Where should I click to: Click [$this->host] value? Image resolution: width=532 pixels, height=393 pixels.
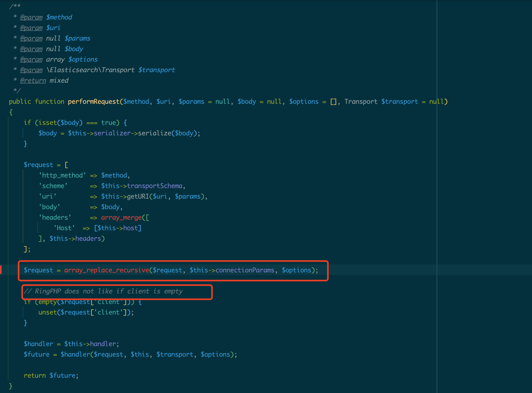pos(118,228)
